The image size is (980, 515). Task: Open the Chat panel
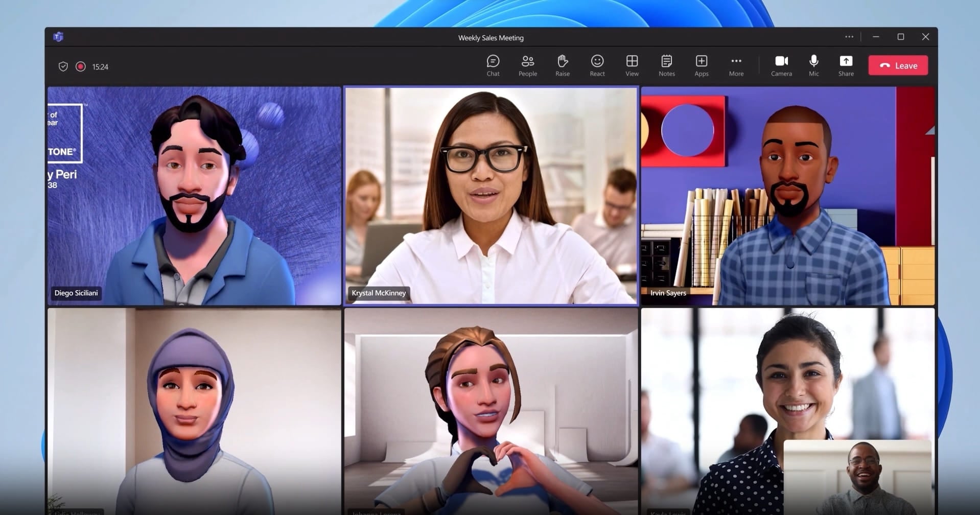(x=492, y=65)
